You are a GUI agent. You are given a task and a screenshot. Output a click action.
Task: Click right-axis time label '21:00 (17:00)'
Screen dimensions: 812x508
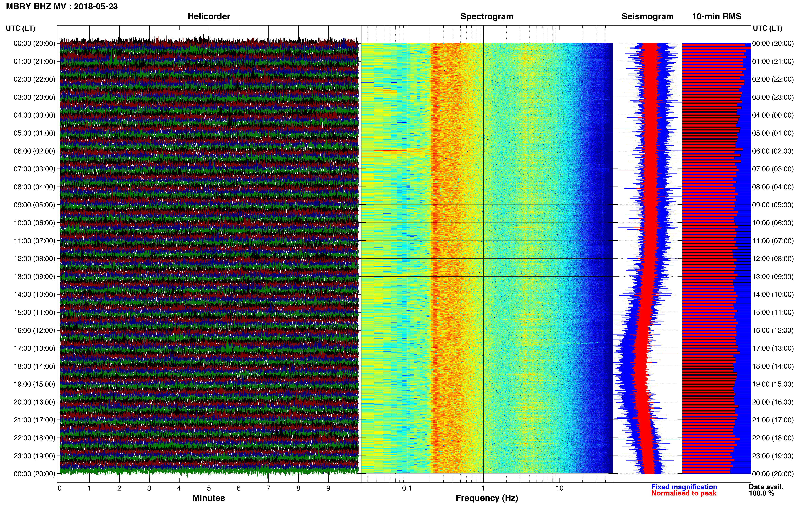[x=773, y=420]
